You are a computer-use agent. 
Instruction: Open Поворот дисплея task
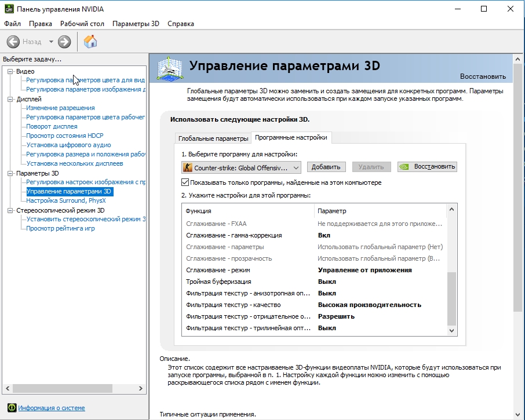pos(52,126)
